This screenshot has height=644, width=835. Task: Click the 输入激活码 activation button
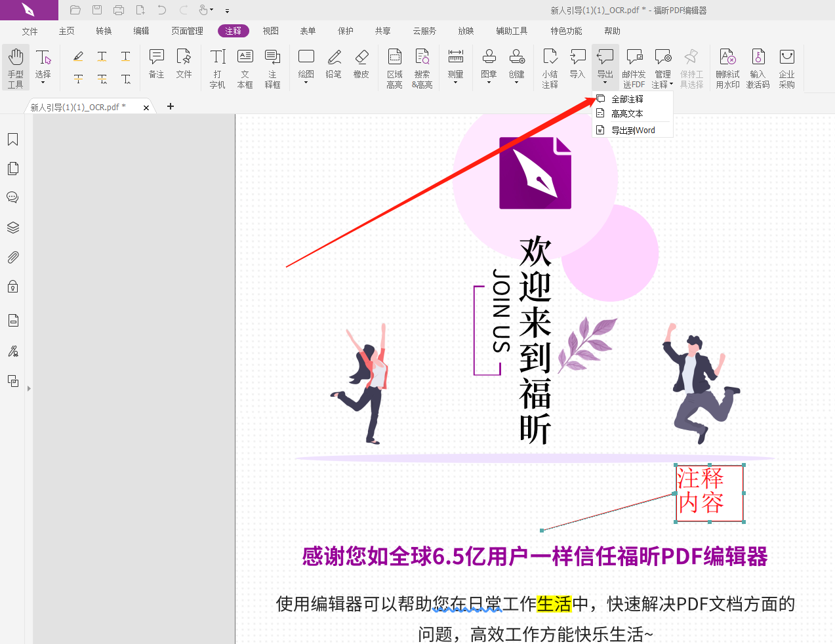point(758,67)
